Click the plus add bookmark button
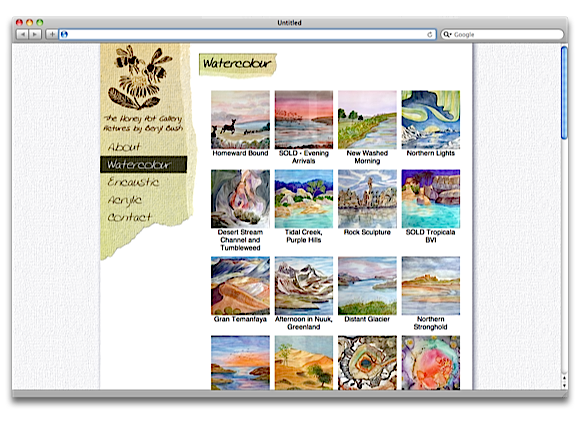This screenshot has width=580, height=430. pos(51,34)
